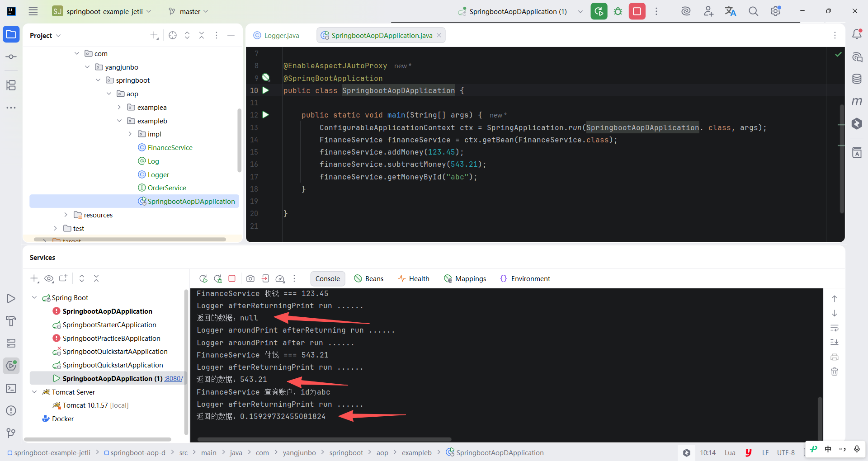Open the :8080/ link in Services

coord(174,378)
